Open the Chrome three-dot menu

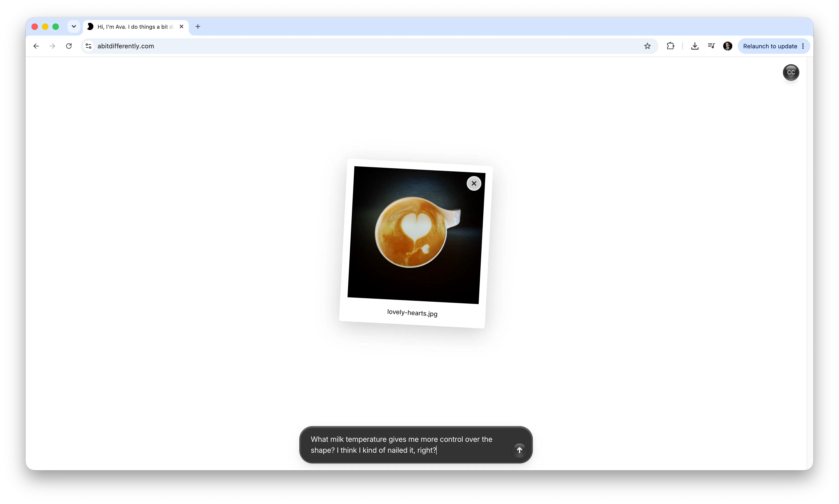tap(803, 46)
